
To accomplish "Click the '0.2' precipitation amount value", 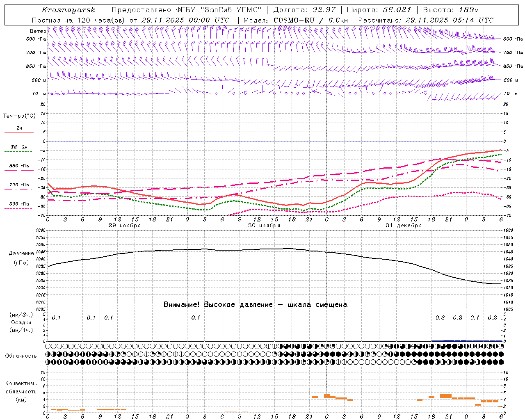I will 492,318.
